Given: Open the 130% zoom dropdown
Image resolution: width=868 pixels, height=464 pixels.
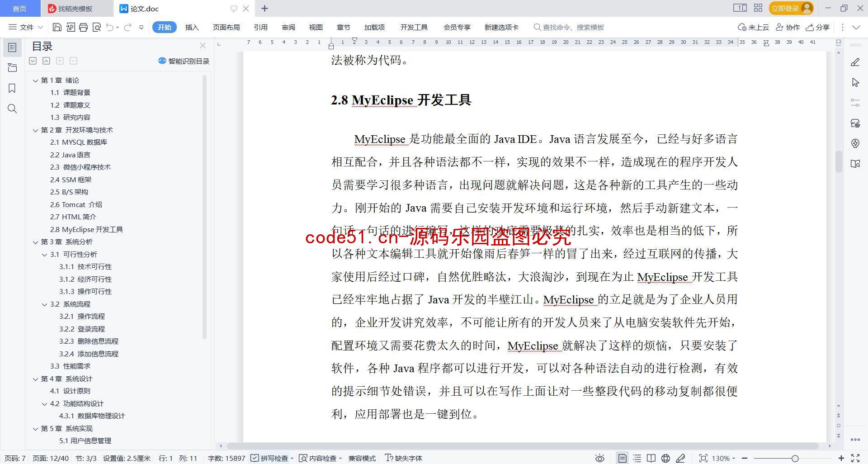Looking at the screenshot, I should pos(723,458).
